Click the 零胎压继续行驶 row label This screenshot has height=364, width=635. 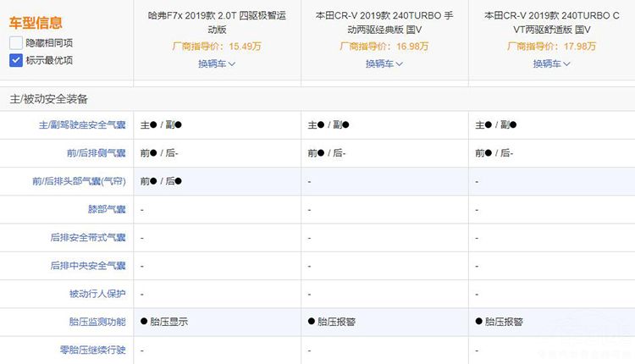tap(94, 350)
